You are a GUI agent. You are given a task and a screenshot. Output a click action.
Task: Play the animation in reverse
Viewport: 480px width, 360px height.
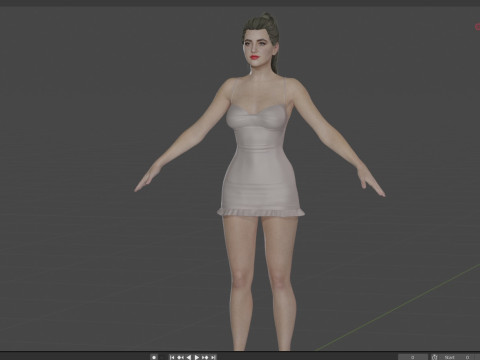(x=189, y=357)
